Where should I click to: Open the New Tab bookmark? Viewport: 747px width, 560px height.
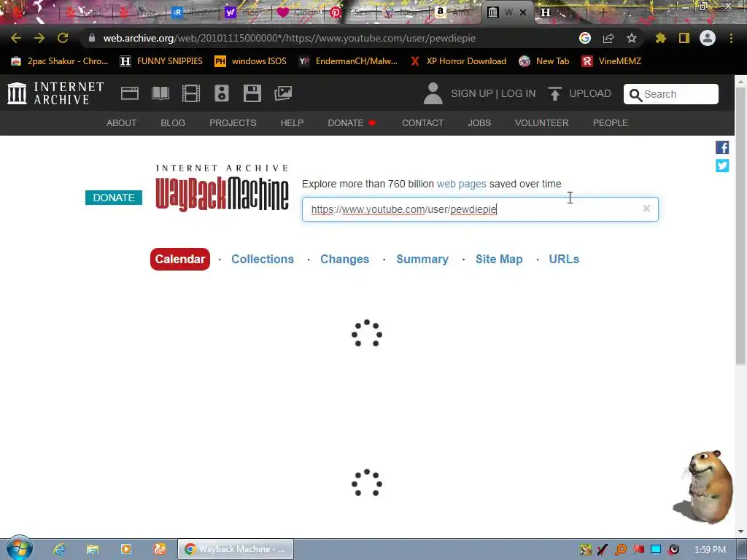tap(544, 61)
